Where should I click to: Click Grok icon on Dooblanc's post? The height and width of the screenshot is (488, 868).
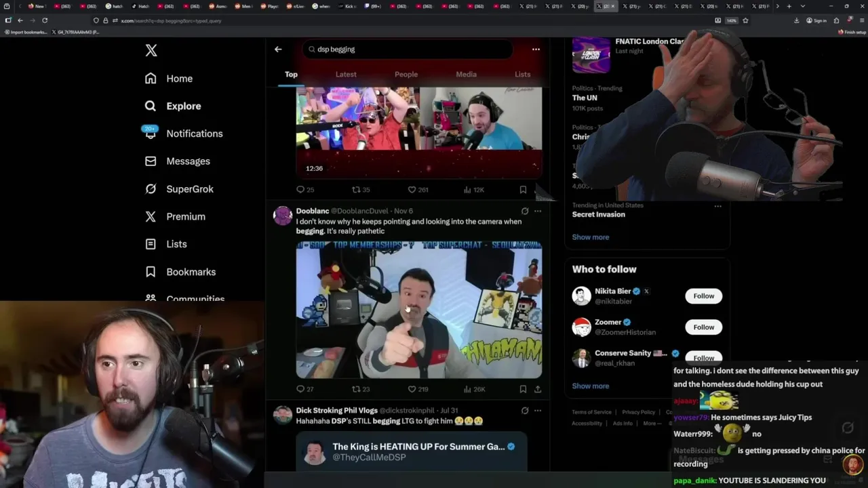(524, 211)
